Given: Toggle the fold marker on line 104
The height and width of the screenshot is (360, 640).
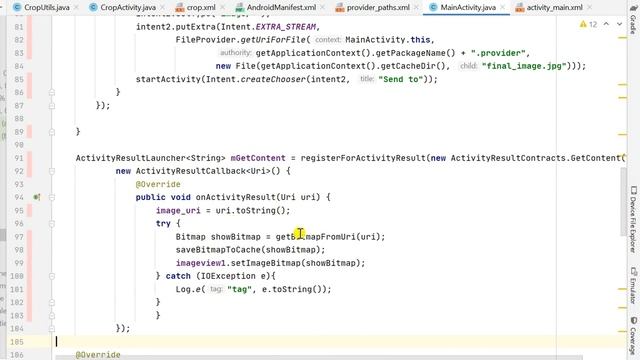Looking at the screenshot, I should [x=52, y=329].
